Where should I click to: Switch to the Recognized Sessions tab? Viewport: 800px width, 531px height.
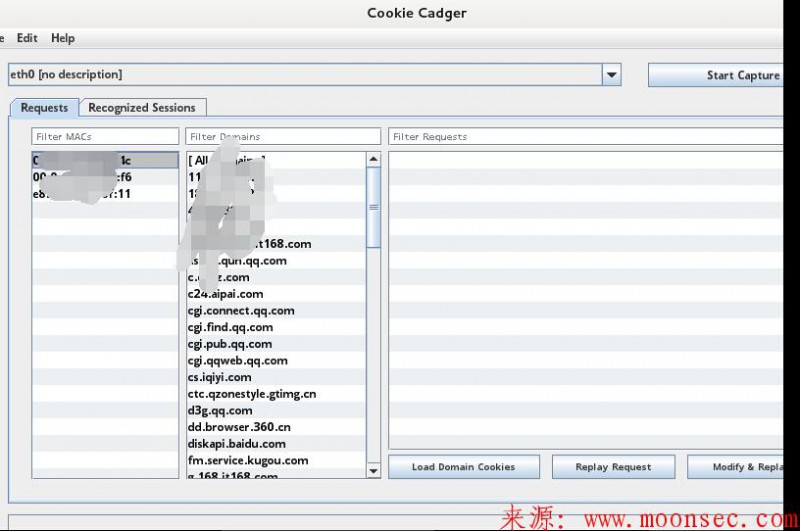coord(142,108)
